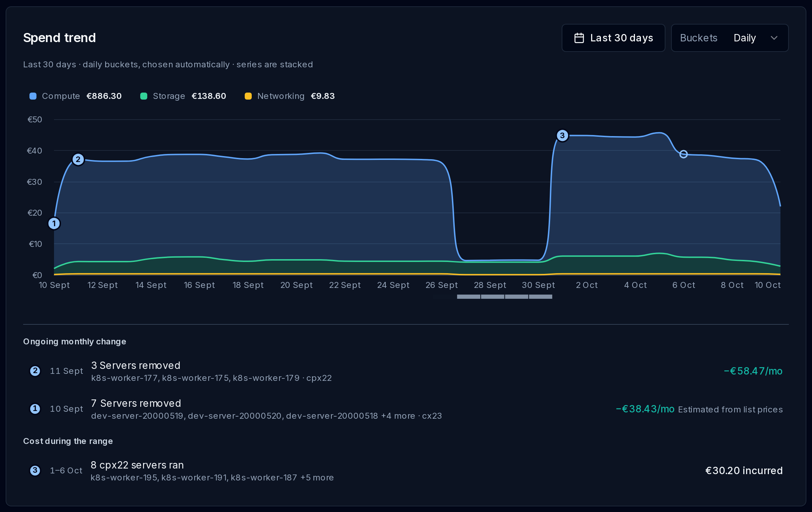The height and width of the screenshot is (512, 812).
Task: Click the €50 y-axis label
Action: (x=35, y=120)
